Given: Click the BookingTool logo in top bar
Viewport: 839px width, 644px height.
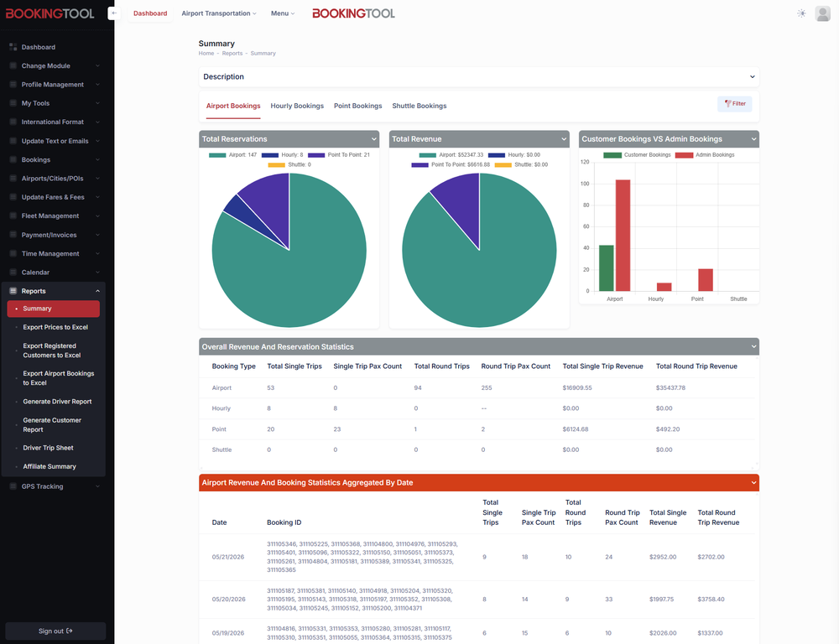Looking at the screenshot, I should pos(353,13).
